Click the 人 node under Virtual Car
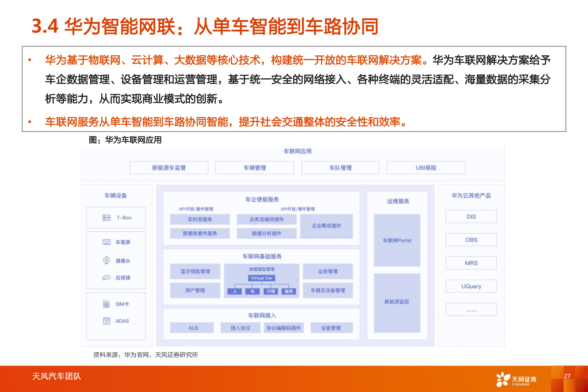Image resolution: width=588 pixels, height=392 pixels. (x=235, y=291)
